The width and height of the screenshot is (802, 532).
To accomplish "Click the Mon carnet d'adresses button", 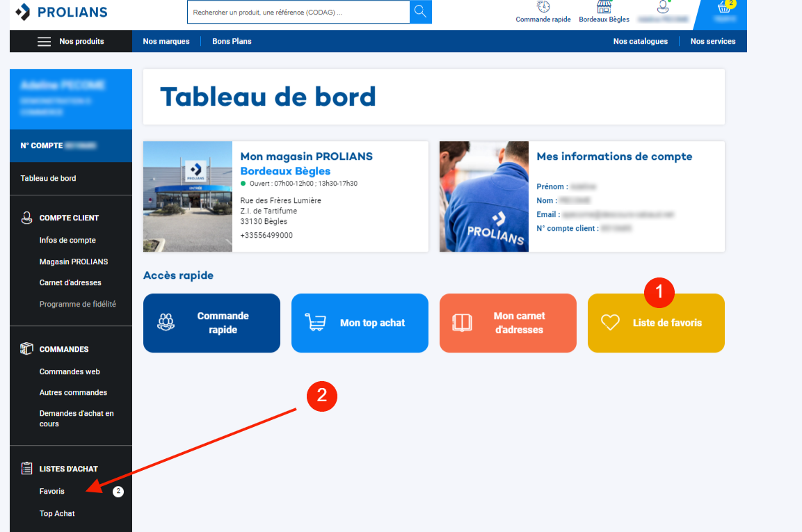I will (508, 323).
